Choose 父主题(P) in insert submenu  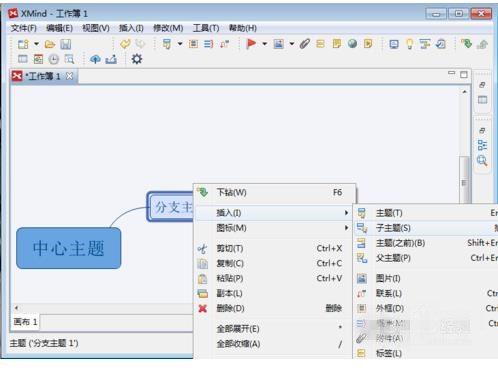[x=426, y=258]
